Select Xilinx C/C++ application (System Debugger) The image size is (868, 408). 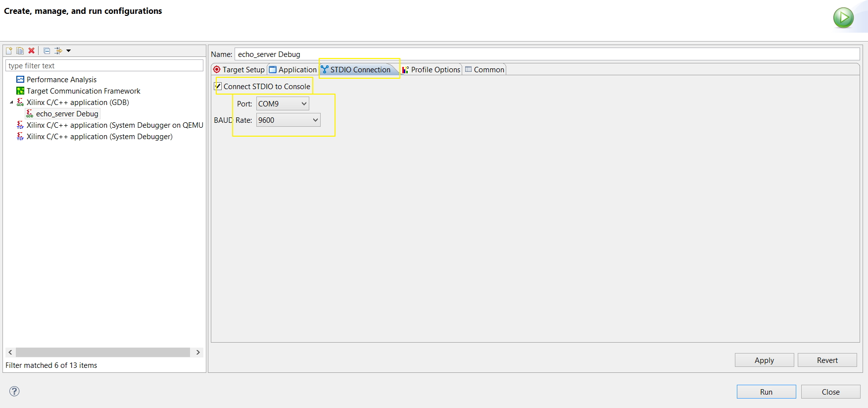99,136
